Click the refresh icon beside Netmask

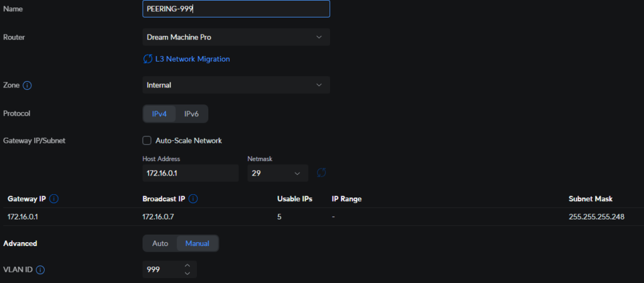(x=321, y=173)
